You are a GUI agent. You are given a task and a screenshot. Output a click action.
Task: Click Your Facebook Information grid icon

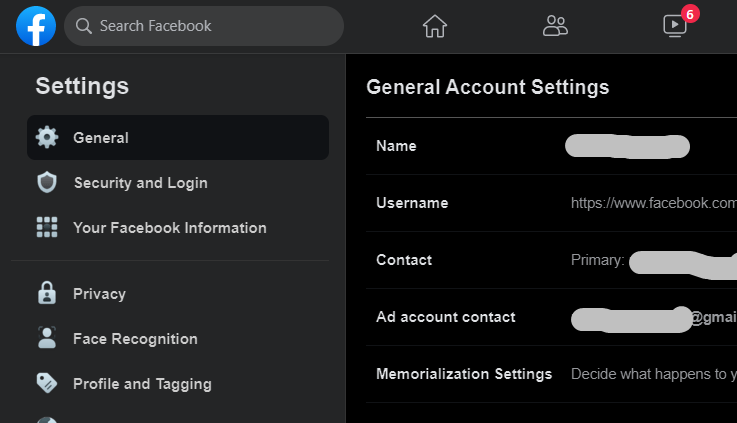pos(47,228)
